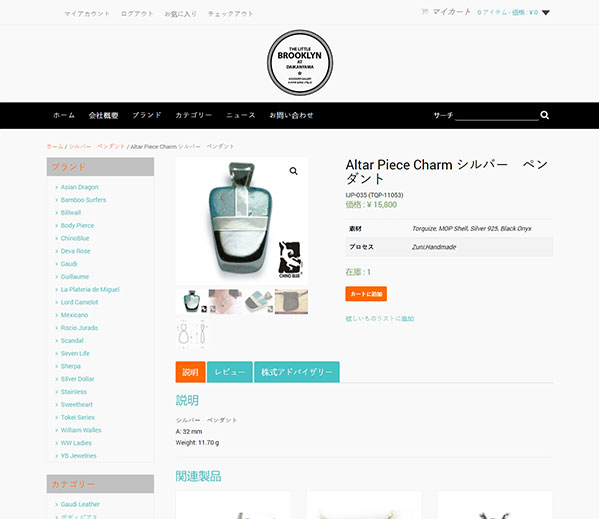Expand the cart dropdown arrow
The width and height of the screenshot is (599, 519).
pos(546,13)
